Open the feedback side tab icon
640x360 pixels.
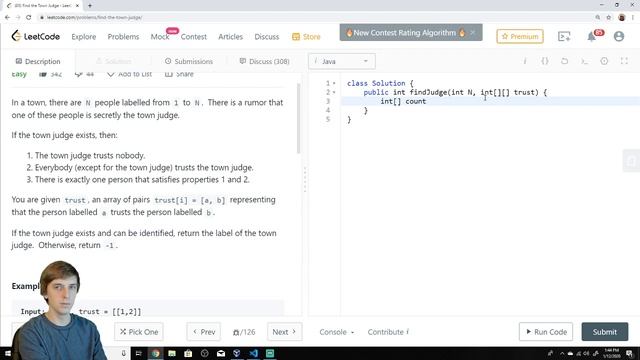point(631,161)
